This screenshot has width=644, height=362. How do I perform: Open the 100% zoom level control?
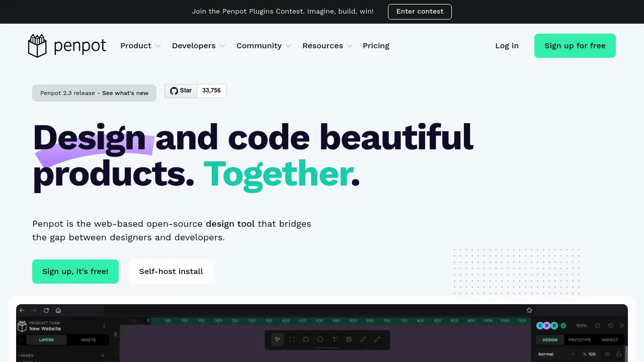click(581, 326)
